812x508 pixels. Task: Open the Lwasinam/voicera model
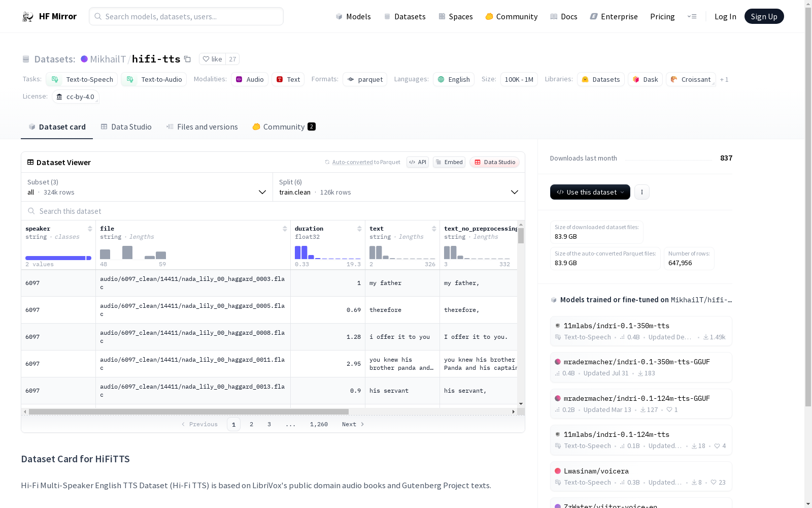click(x=641, y=476)
